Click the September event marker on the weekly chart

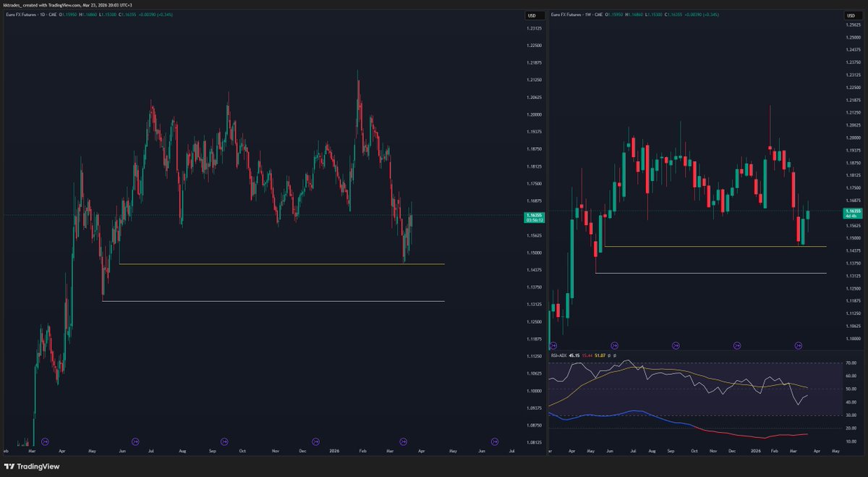[676, 346]
